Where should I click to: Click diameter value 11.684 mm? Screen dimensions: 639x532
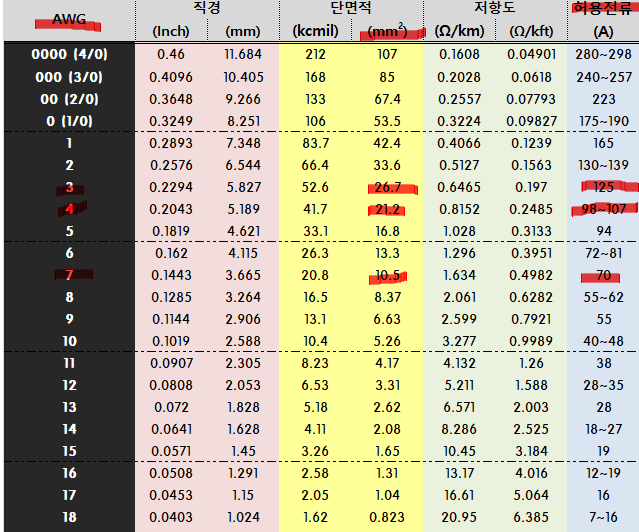pos(243,54)
